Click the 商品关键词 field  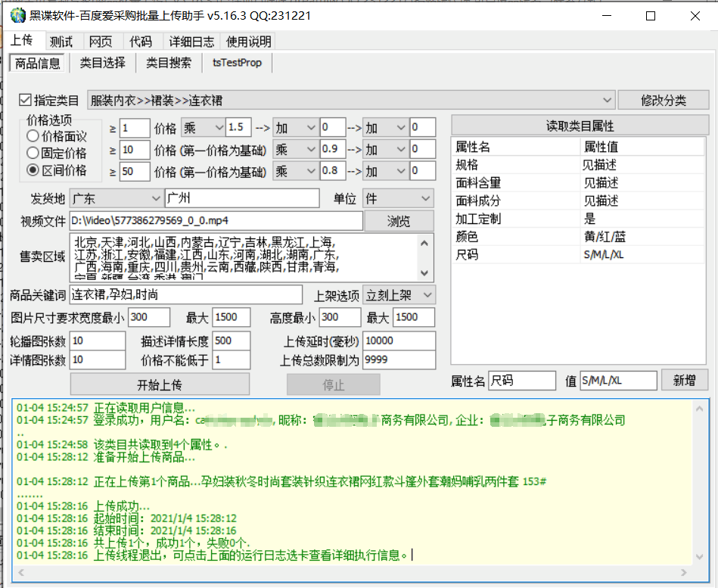click(186, 295)
